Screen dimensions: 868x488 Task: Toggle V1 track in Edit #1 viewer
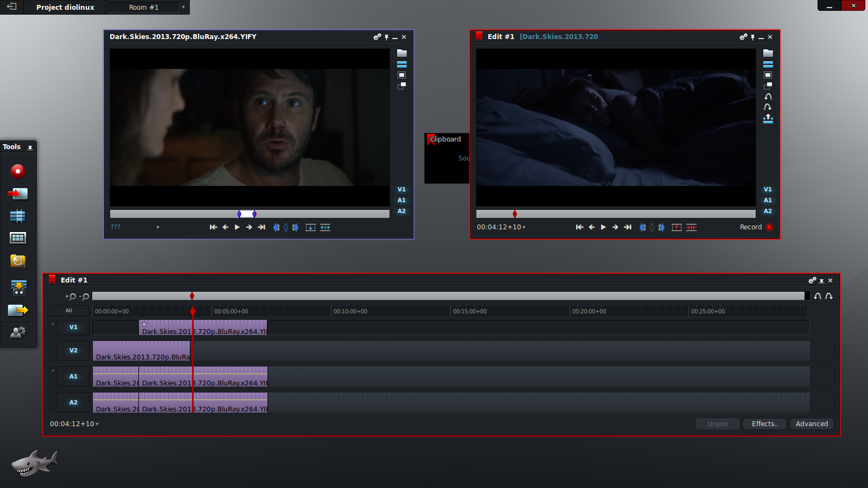[768, 190]
